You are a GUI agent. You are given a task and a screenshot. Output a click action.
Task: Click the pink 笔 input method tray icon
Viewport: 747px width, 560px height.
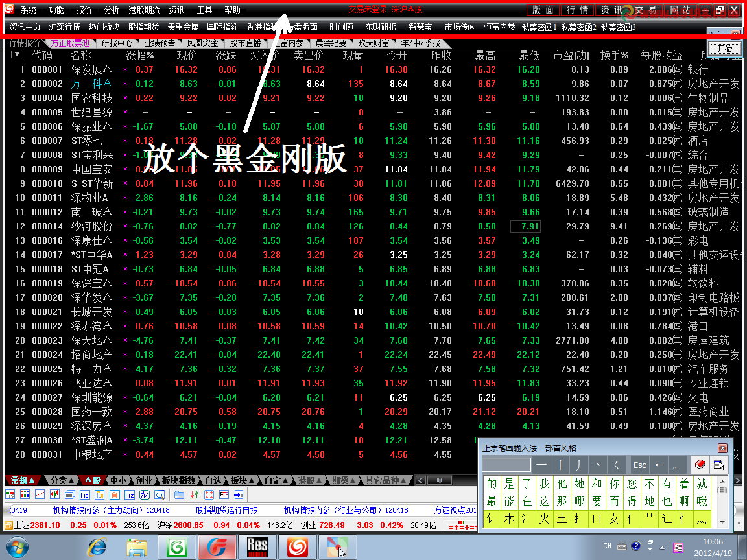[678, 548]
